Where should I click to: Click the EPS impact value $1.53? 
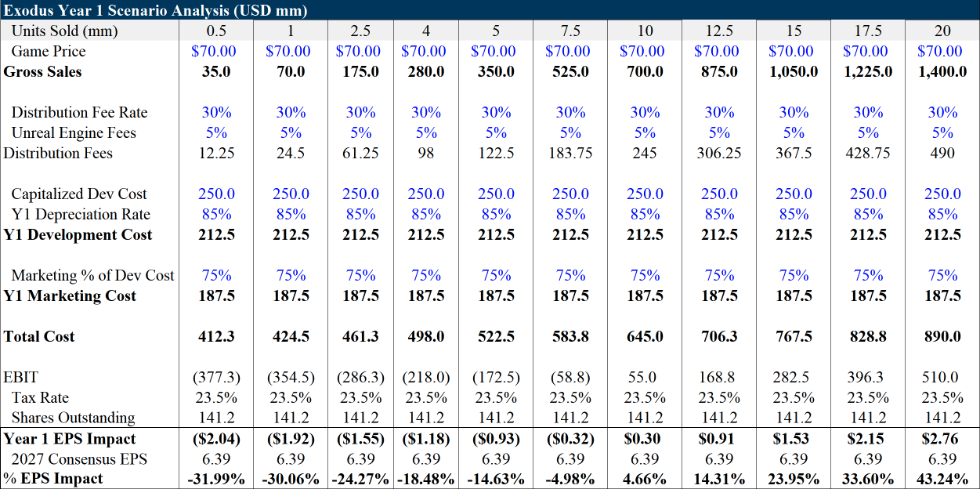tap(794, 439)
